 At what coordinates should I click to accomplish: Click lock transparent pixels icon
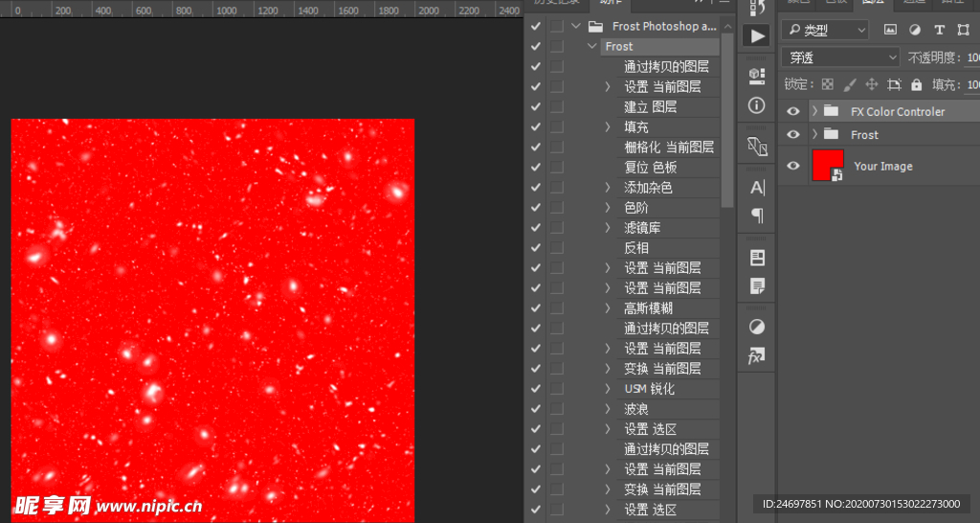click(827, 84)
